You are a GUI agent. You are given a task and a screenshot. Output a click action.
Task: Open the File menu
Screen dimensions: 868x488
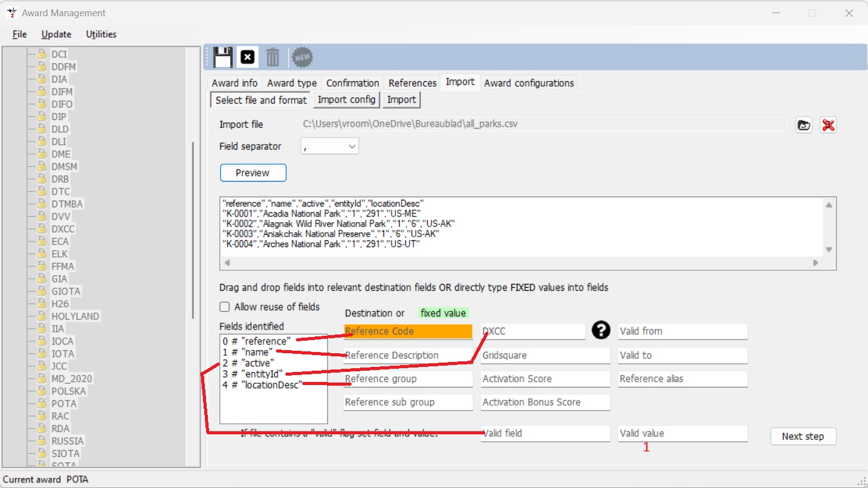[x=19, y=34]
